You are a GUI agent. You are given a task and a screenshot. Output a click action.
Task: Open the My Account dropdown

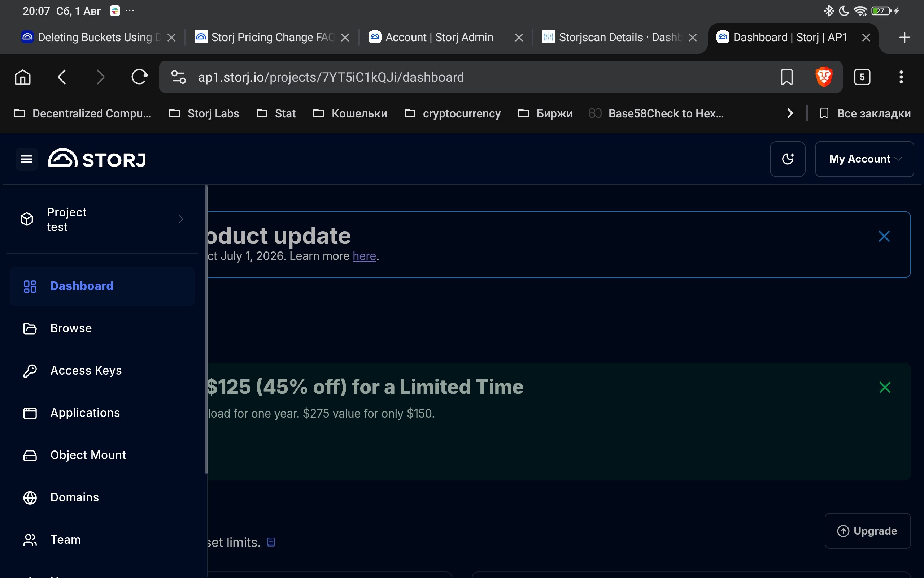coord(864,159)
